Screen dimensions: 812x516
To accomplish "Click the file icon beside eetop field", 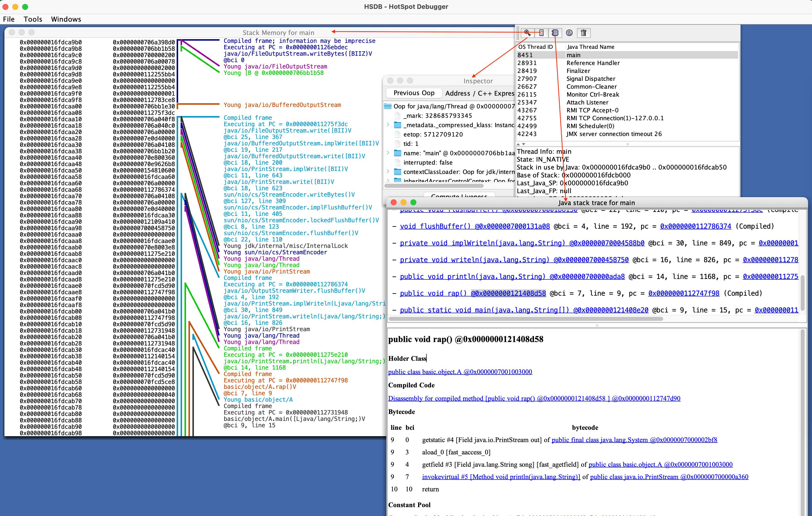I will tap(398, 134).
